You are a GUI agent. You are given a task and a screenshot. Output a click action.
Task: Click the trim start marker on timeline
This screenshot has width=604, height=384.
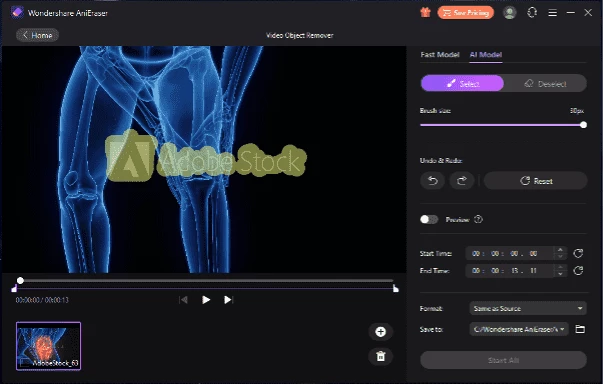[14, 289]
